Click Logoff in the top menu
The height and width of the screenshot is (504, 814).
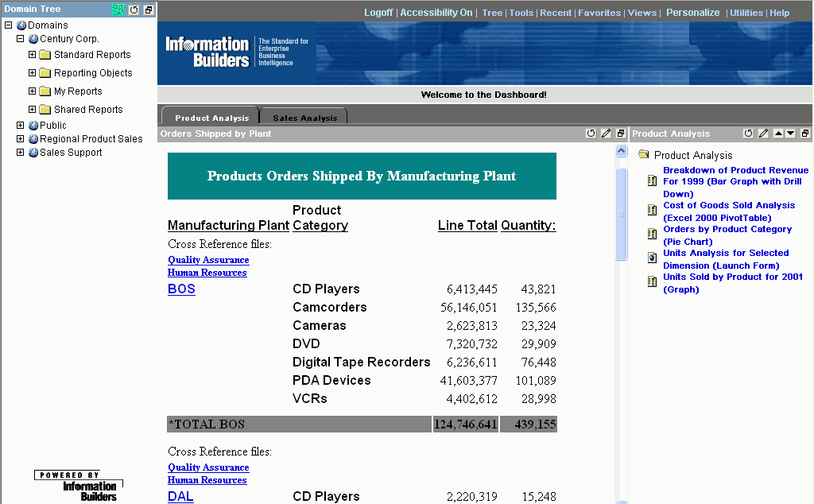pos(378,13)
